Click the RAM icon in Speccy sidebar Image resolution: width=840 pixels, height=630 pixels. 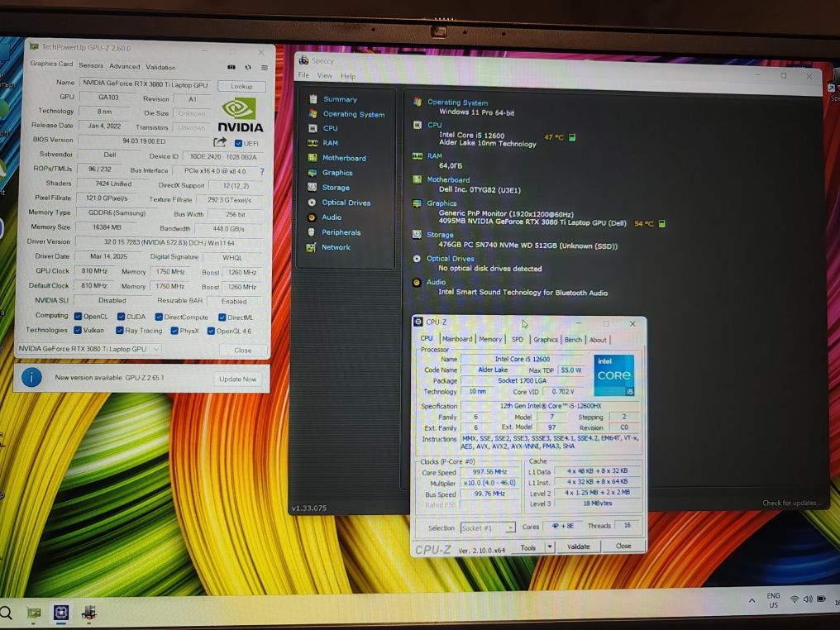pyautogui.click(x=313, y=143)
